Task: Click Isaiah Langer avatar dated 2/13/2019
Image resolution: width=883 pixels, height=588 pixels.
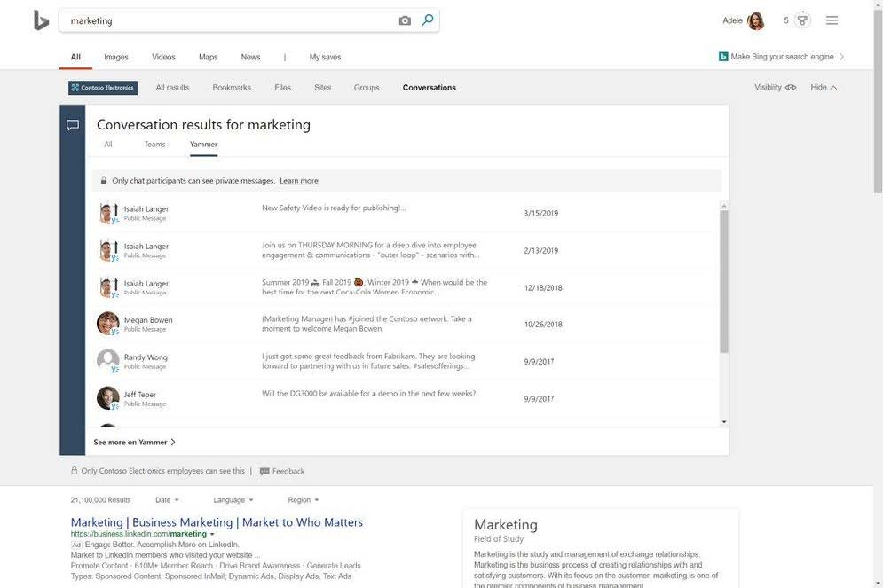Action: [x=107, y=250]
